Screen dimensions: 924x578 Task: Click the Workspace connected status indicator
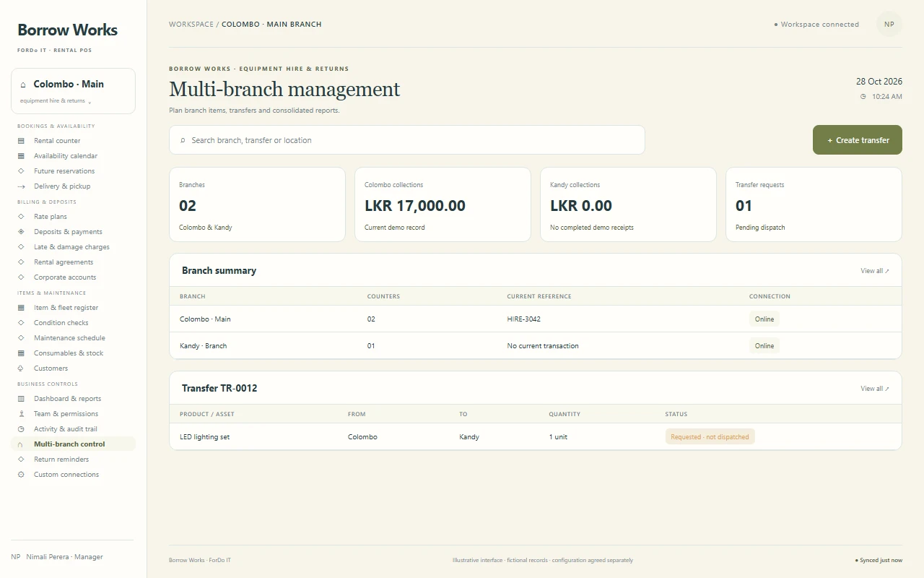(816, 25)
